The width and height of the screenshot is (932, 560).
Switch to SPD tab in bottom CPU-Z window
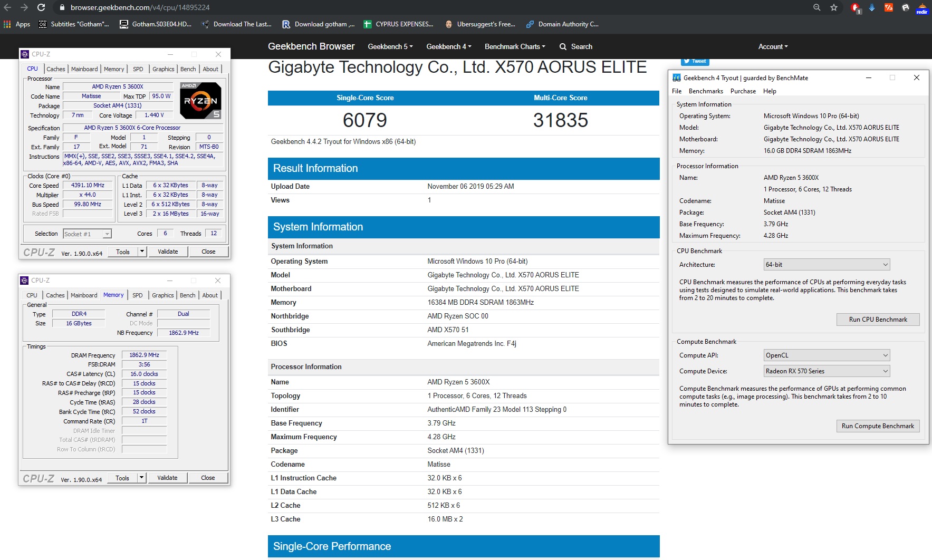(x=138, y=295)
